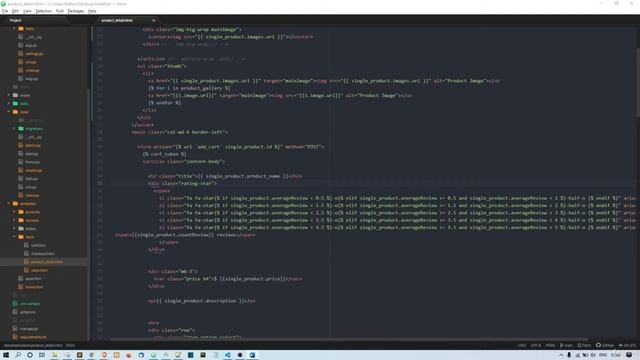Open the Windows Start menu
Viewport: 640px width, 360px height.
coord(6,355)
